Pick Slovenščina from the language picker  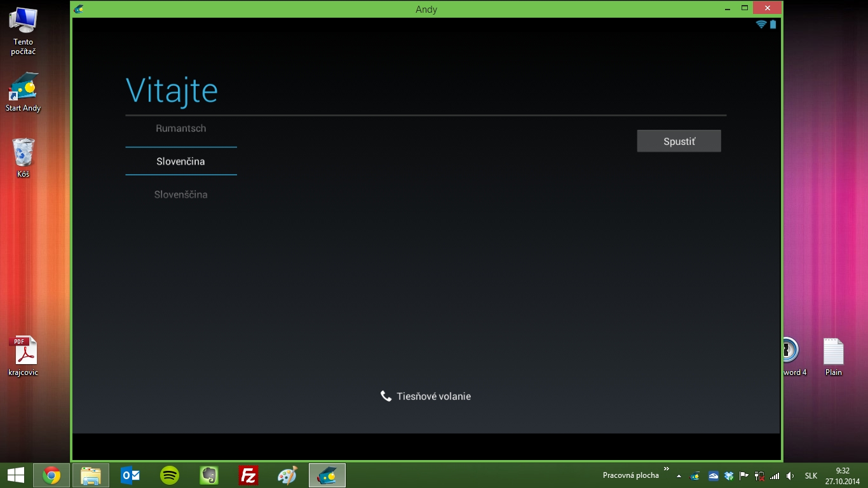coord(181,194)
